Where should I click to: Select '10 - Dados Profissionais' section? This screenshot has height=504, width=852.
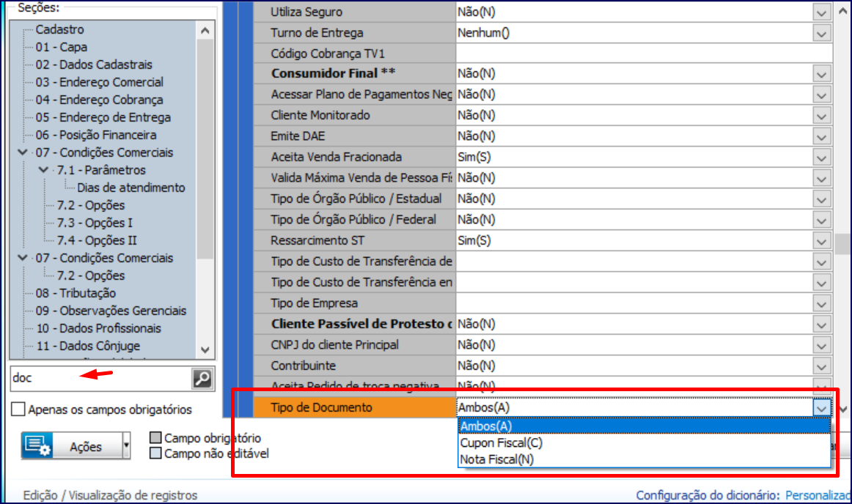click(98, 328)
